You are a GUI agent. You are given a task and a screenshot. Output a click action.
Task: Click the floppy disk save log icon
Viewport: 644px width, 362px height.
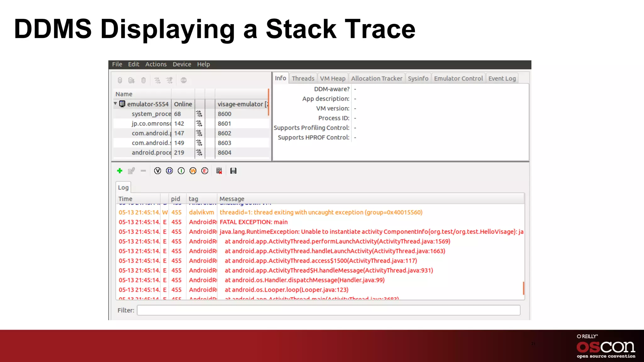coord(233,171)
